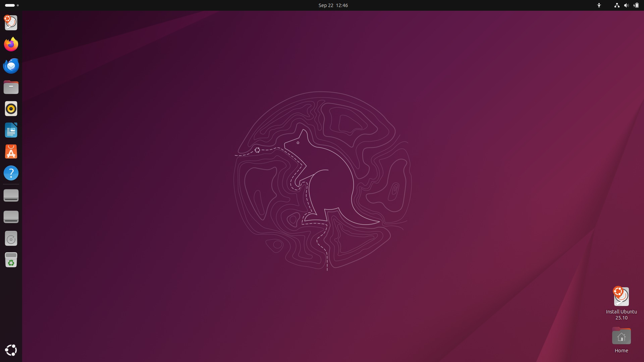644x362 pixels.
Task: Open the Help question mark icon
Action: tap(11, 173)
